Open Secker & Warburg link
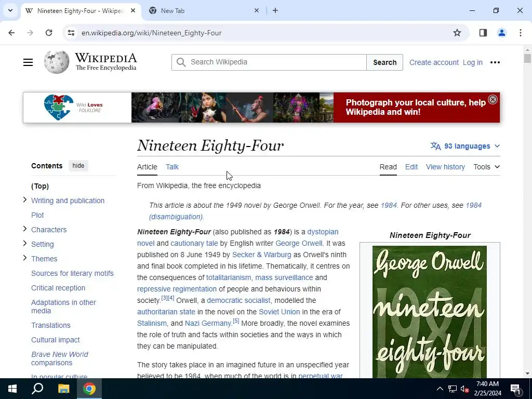 pos(262,255)
